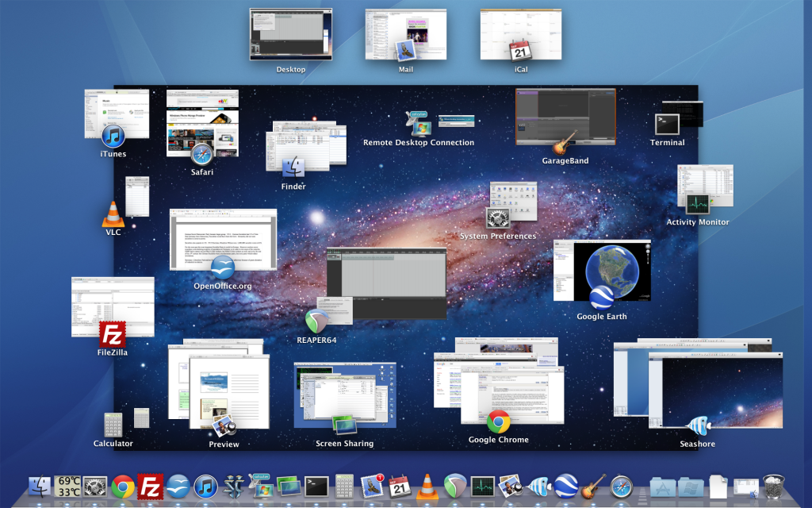Select the Safari browser window thumbnail
Image resolution: width=812 pixels, height=508 pixels.
202,123
